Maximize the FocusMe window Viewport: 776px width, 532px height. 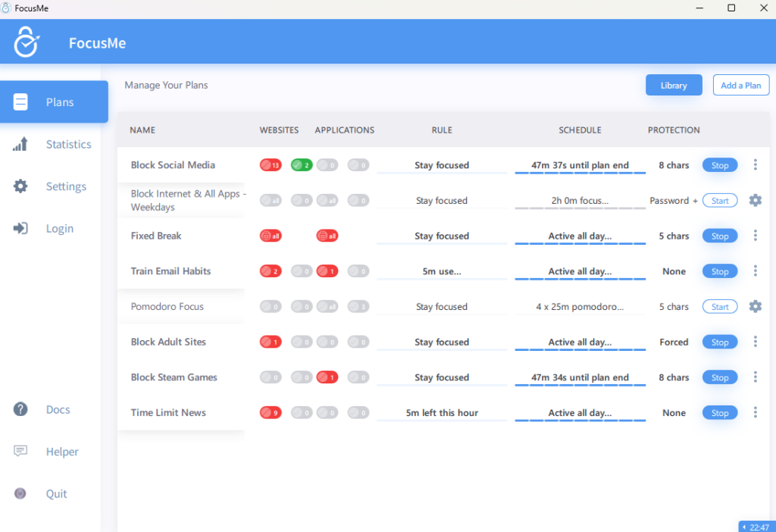coord(731,8)
